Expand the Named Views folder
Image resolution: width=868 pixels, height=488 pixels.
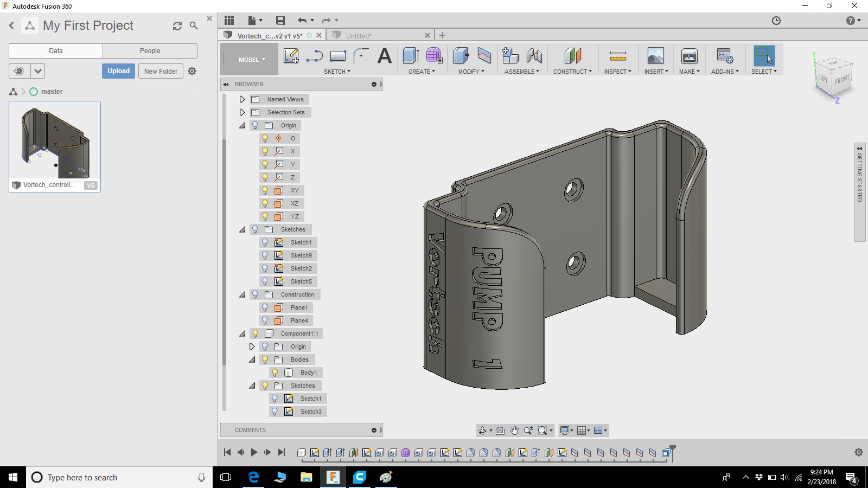pos(242,99)
